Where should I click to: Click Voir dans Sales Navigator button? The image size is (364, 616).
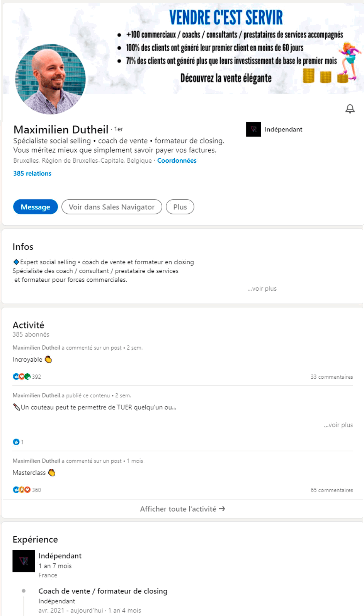point(112,207)
